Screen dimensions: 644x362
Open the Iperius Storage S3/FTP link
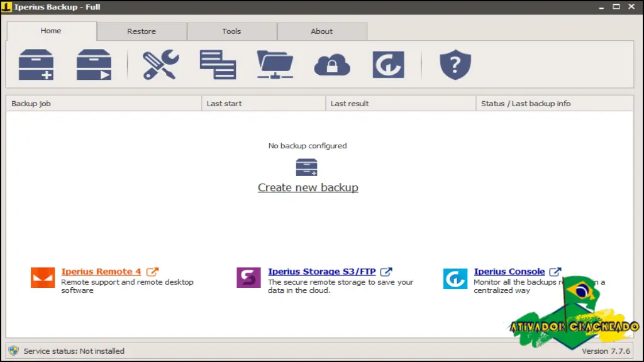tap(322, 271)
